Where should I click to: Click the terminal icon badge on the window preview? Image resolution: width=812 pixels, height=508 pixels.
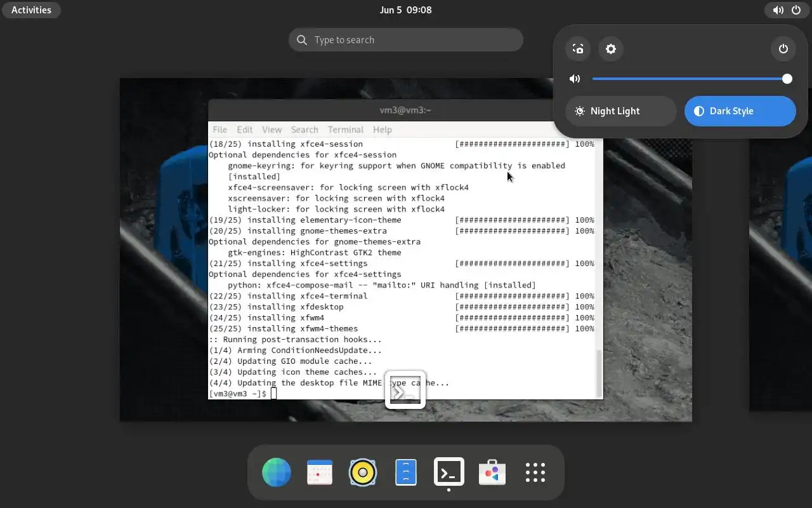click(405, 390)
